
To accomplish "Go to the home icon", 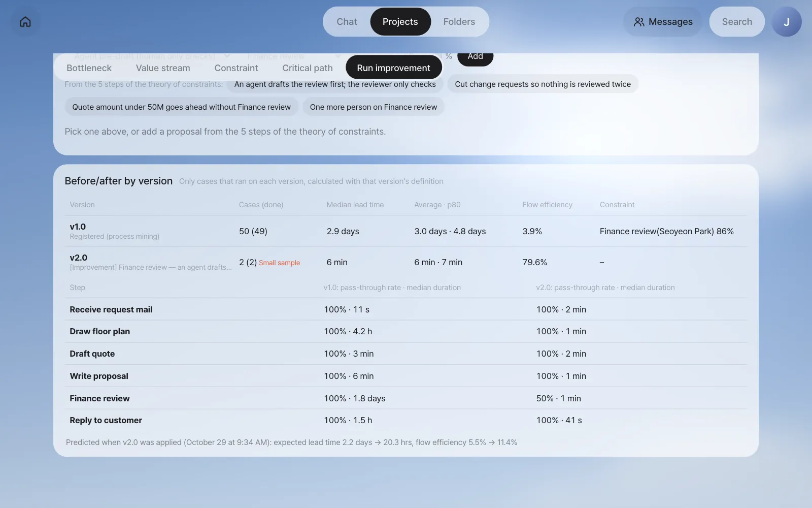I will click(x=25, y=22).
